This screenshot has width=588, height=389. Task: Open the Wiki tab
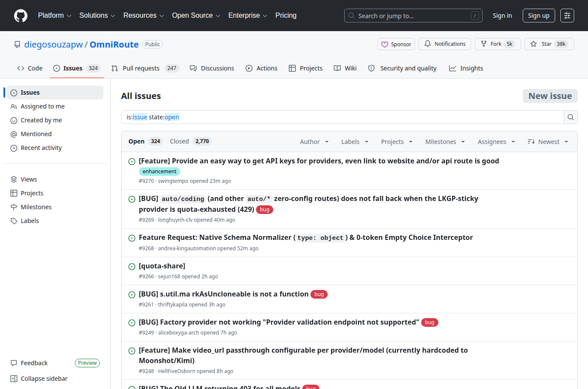[x=345, y=68]
